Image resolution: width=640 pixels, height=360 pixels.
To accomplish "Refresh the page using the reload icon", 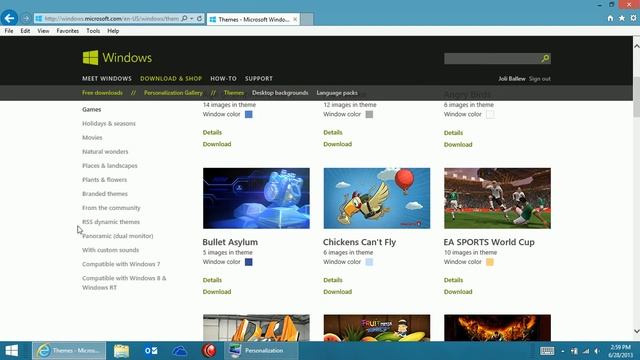I will pos(200,19).
